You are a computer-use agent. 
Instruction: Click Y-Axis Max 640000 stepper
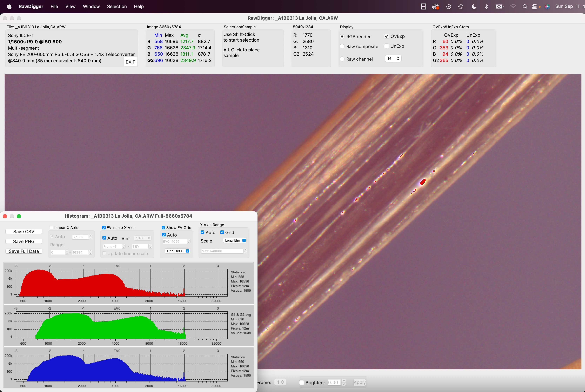tap(245, 251)
